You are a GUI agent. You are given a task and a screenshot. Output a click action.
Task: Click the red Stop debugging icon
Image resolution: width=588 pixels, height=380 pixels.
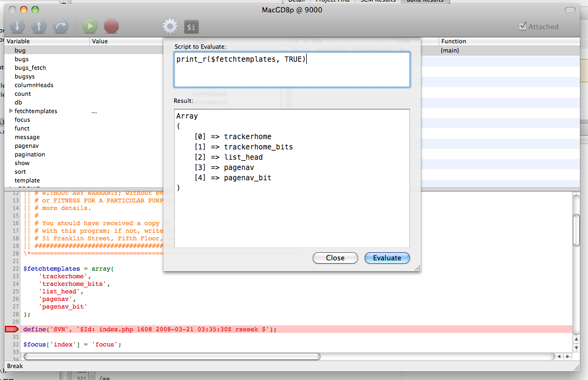111,27
